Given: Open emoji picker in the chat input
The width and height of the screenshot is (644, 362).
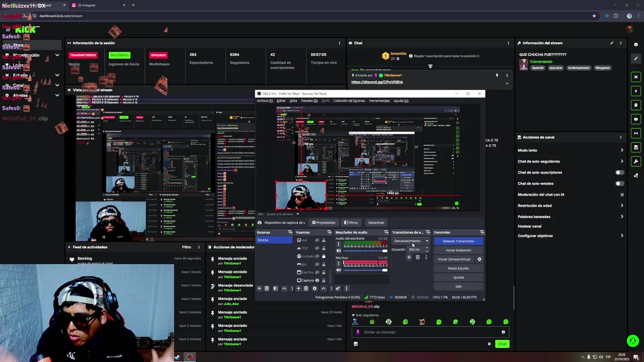Looking at the screenshot, I should (503, 332).
